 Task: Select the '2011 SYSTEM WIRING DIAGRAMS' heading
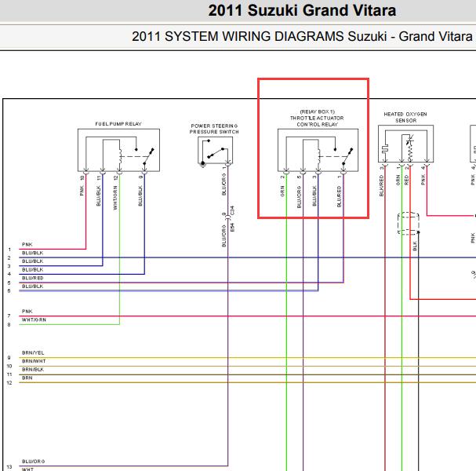click(x=238, y=36)
